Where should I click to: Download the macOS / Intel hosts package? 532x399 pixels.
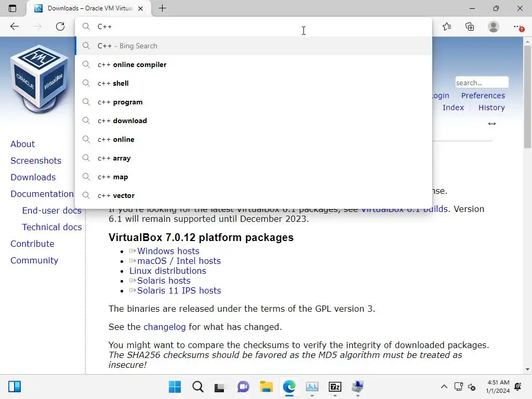pos(179,261)
